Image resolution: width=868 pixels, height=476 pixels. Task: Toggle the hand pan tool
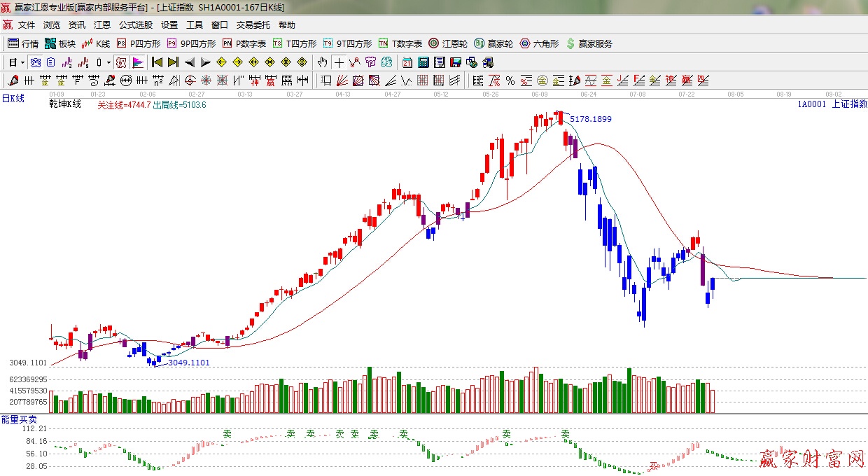pyautogui.click(x=322, y=62)
